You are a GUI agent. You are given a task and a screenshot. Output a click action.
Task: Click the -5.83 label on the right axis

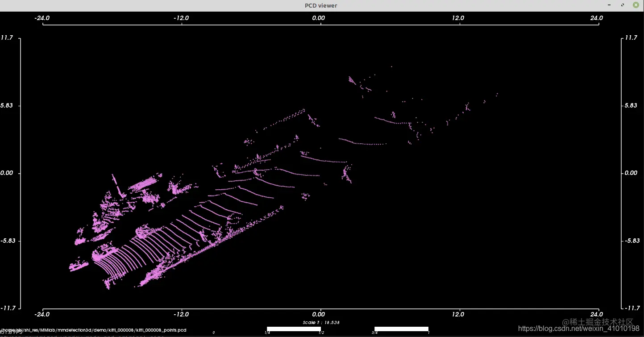pos(631,241)
